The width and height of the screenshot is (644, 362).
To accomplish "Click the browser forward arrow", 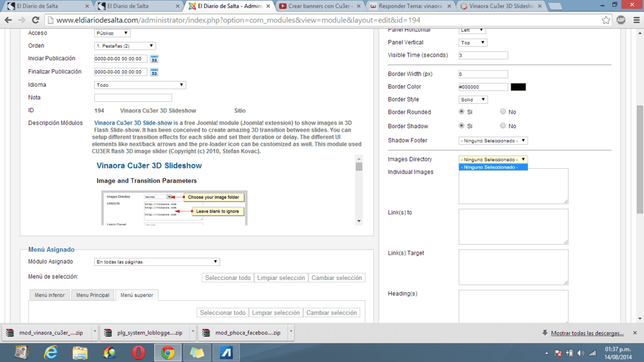I will coord(22,20).
